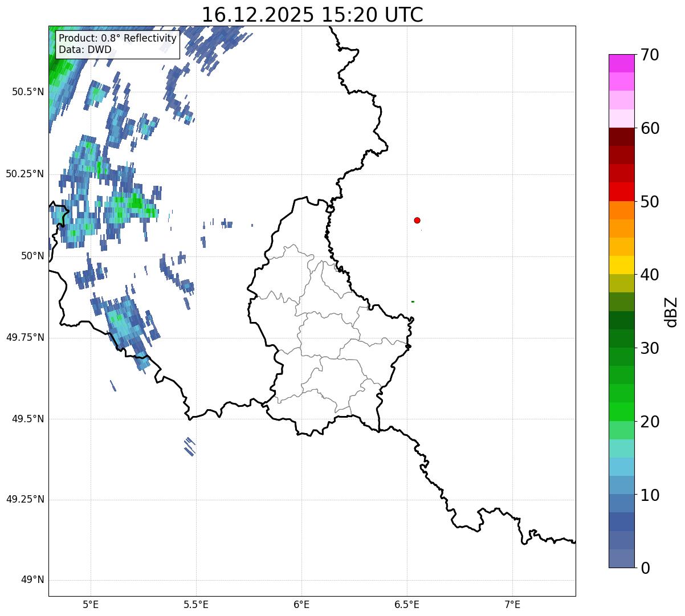
Task: Click the colorbar tick label 20
Action: (650, 422)
